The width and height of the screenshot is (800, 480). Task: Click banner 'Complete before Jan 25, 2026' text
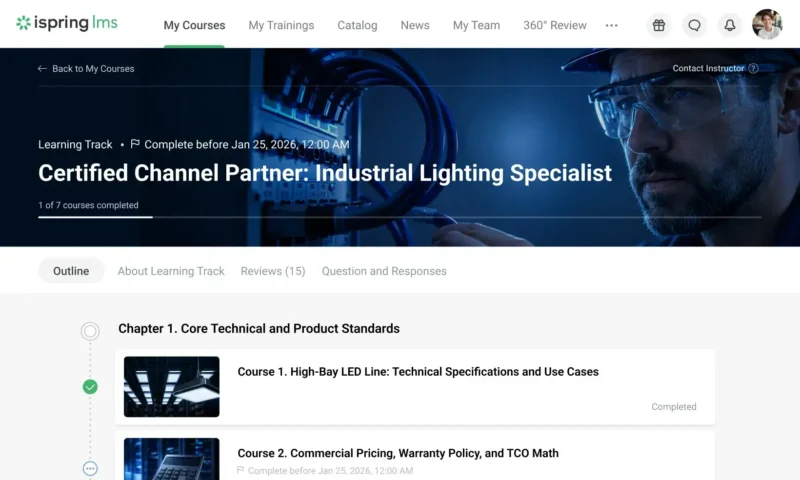[x=247, y=144]
